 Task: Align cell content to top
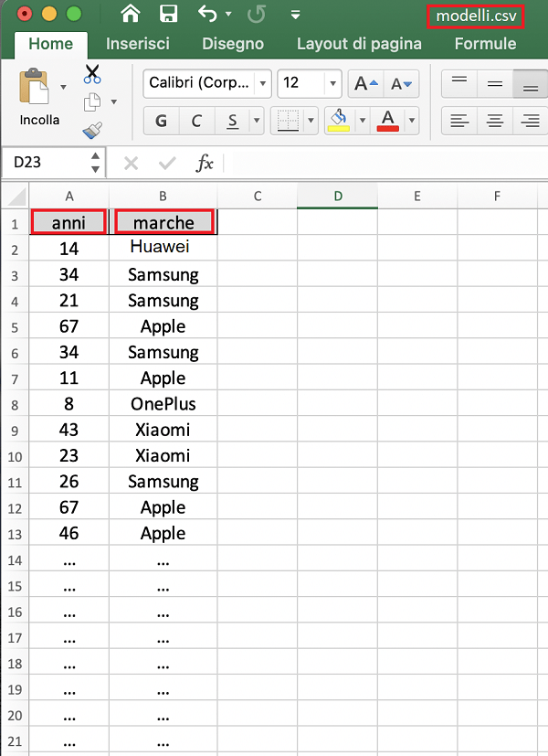[459, 83]
